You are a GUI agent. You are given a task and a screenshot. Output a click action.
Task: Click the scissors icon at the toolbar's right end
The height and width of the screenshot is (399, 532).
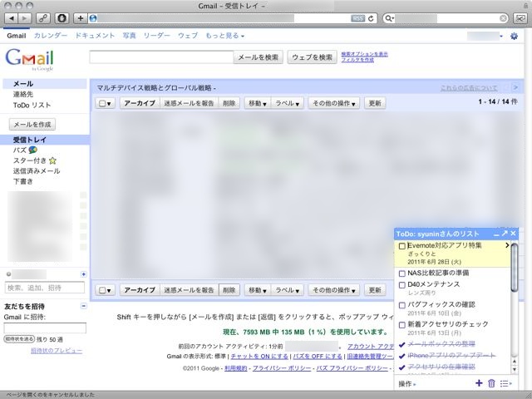pyautogui.click(x=520, y=18)
